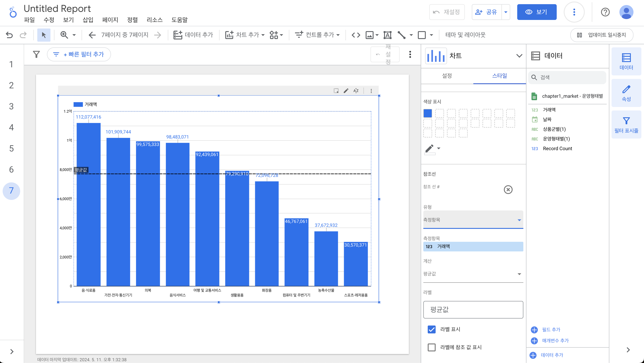Enable 라벨에 참조 값 표시 checkbox
The width and height of the screenshot is (644, 363).
[431, 347]
